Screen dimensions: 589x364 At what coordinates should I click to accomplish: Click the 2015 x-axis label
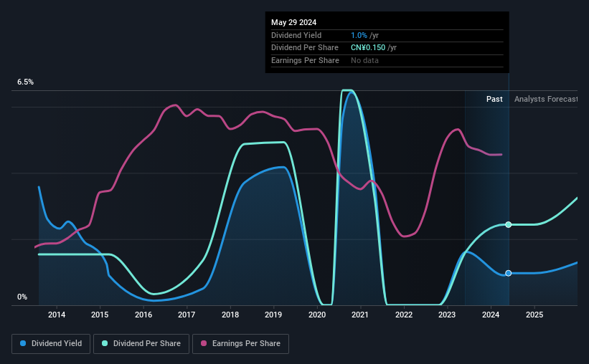click(x=100, y=315)
